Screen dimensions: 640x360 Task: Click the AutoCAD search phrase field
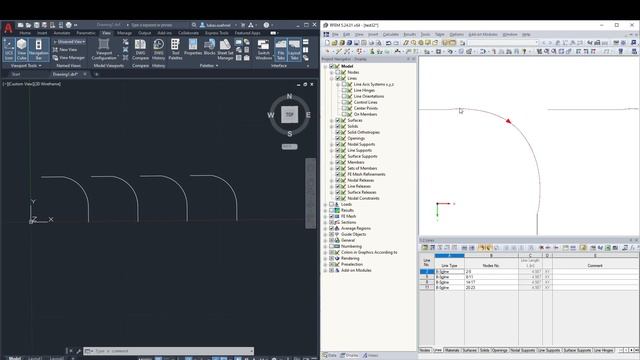[160, 25]
